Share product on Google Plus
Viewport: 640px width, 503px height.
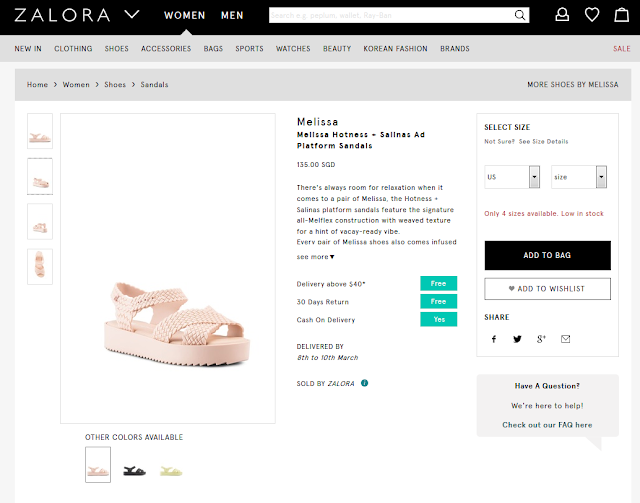click(541, 339)
